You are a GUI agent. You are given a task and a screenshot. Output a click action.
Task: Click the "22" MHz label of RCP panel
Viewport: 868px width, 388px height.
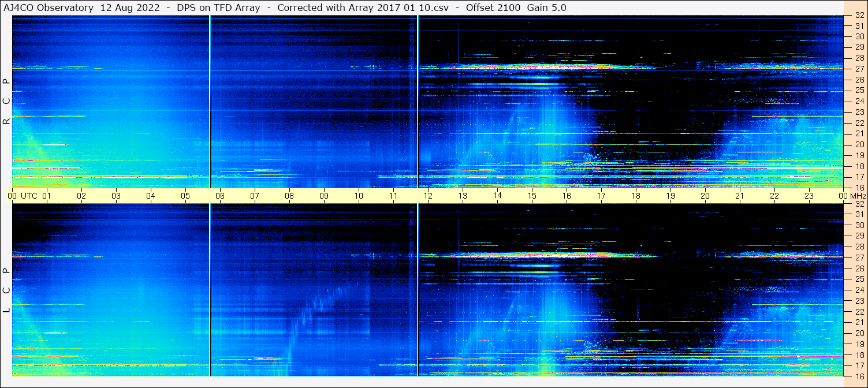click(x=859, y=123)
